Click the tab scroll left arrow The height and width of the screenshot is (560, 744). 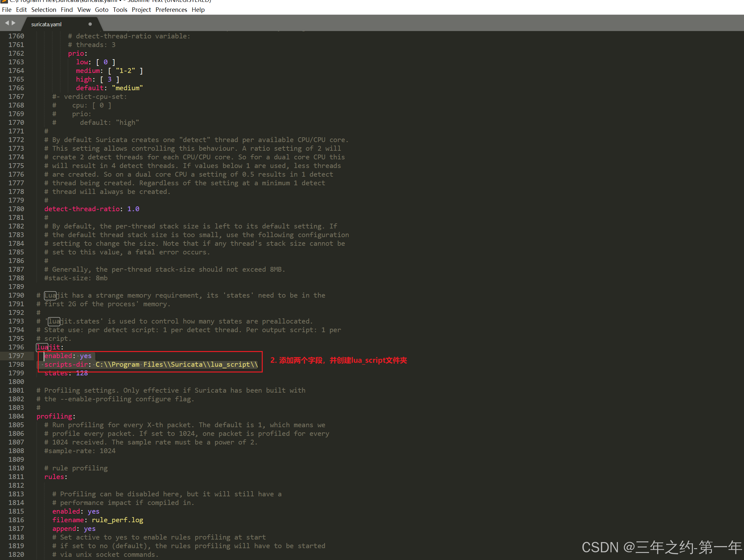click(x=7, y=23)
